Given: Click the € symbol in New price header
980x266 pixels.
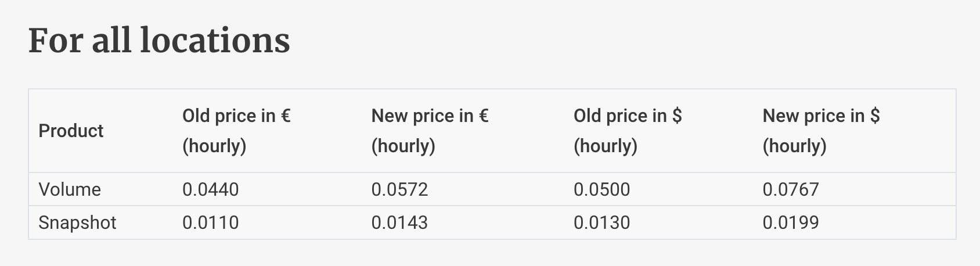Looking at the screenshot, I should [x=484, y=116].
